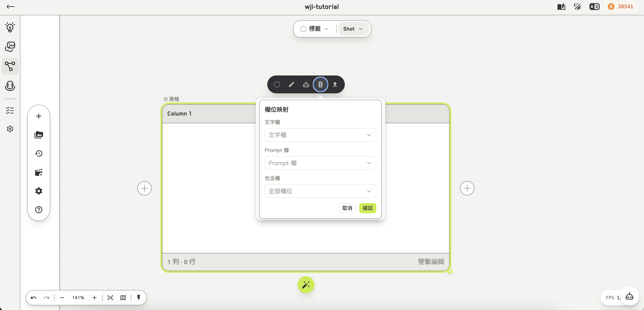
Task: Open the floating panel gear settings
Action: [x=39, y=191]
